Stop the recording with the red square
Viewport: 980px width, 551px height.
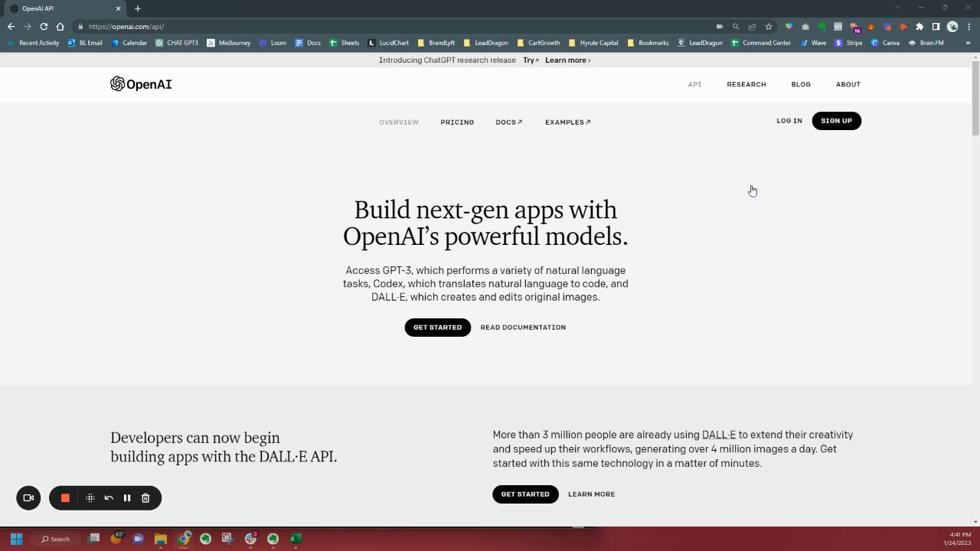point(65,498)
